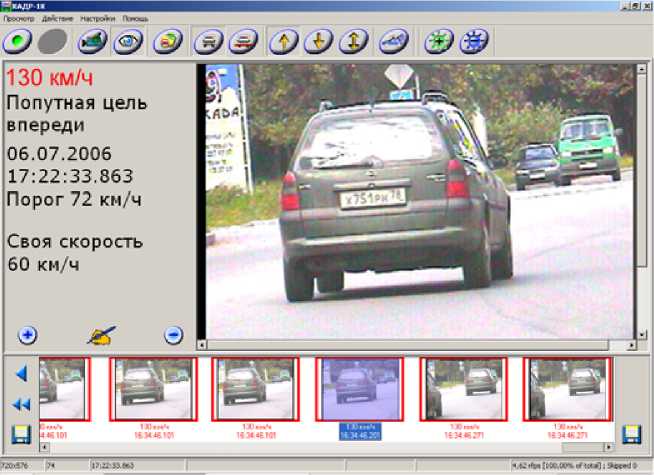
Task: Click the vertical scrollbar beside the photo
Action: click(642, 200)
